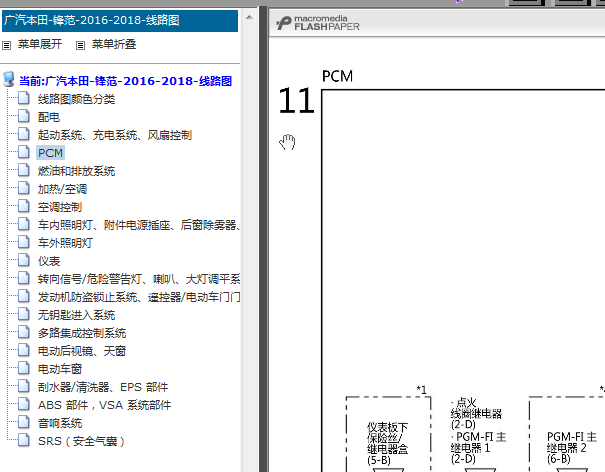This screenshot has width=605, height=472.
Task: Click the page icon next to 电动车窗
Action: pos(24,368)
